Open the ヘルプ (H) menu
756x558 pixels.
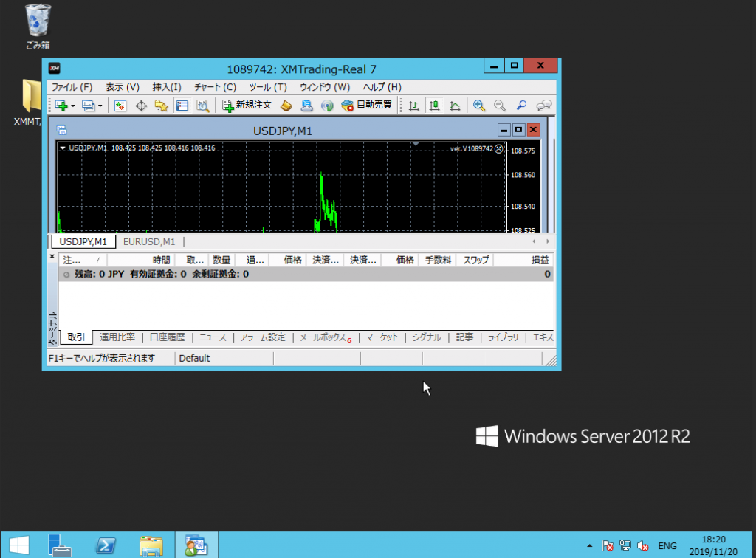pos(382,87)
